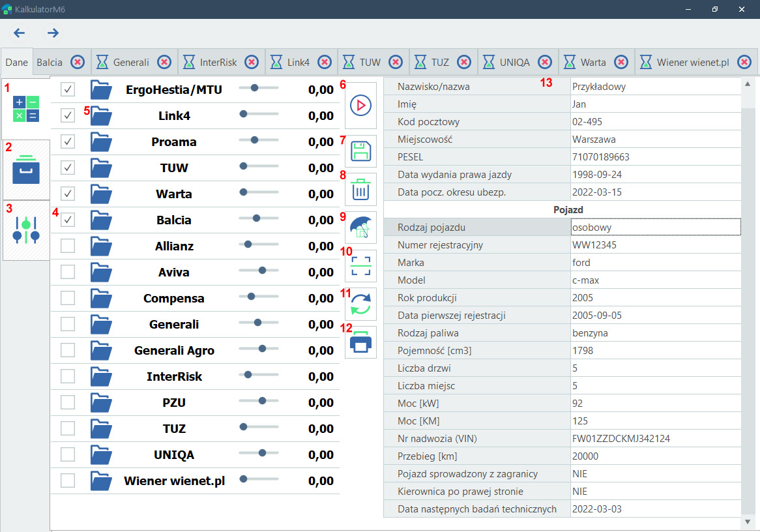Open the Aviva folder icon

[101, 273]
